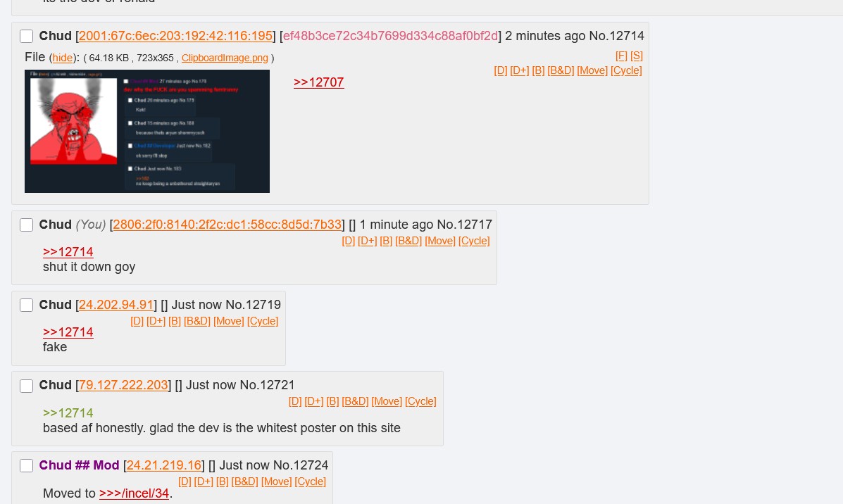The image size is (843, 504).
Task: Open IP link 79.127.222.203
Action: click(x=123, y=385)
